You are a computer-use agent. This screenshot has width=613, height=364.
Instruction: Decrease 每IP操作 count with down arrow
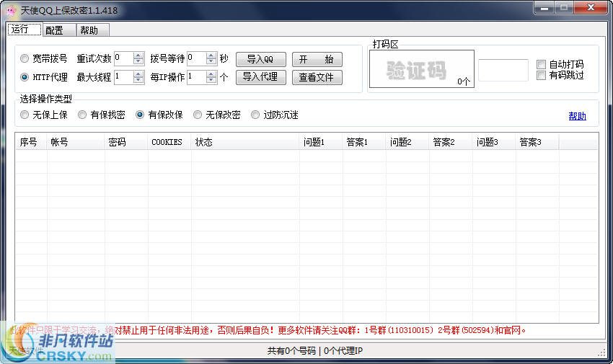211,81
